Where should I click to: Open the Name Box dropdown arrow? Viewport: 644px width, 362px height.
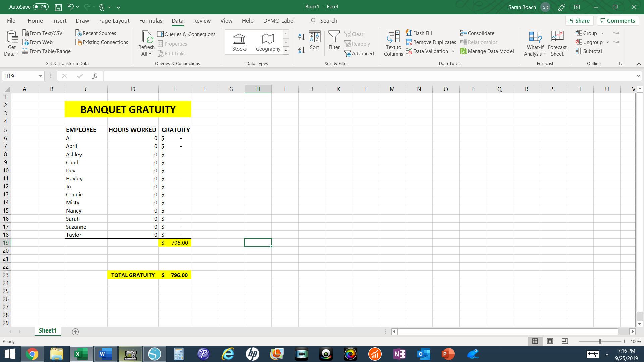point(40,76)
